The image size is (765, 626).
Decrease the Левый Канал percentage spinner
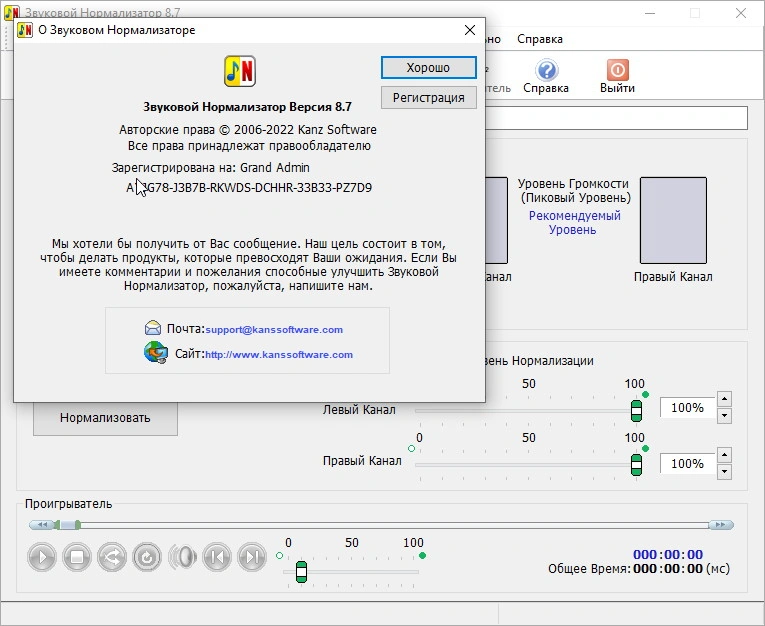725,416
